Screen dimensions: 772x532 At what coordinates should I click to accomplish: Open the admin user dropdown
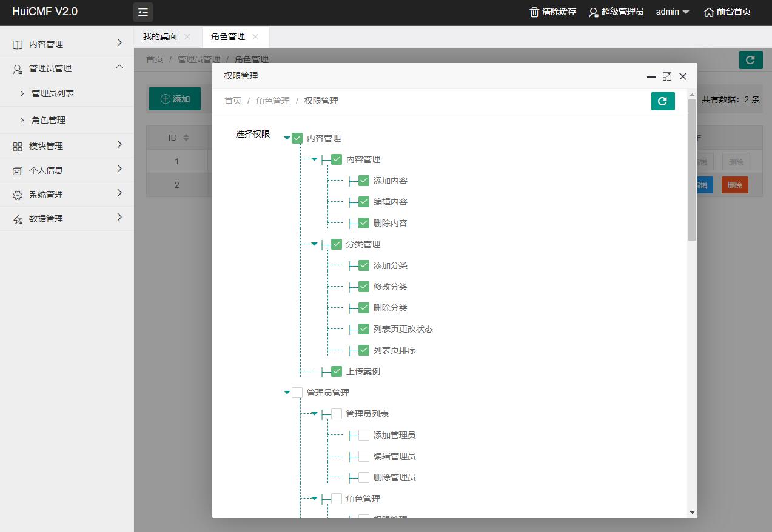pos(673,12)
